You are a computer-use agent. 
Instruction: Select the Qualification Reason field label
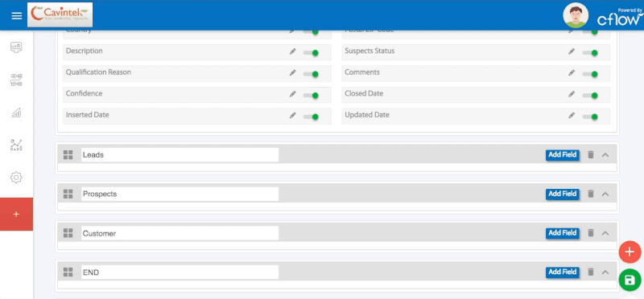tap(98, 72)
